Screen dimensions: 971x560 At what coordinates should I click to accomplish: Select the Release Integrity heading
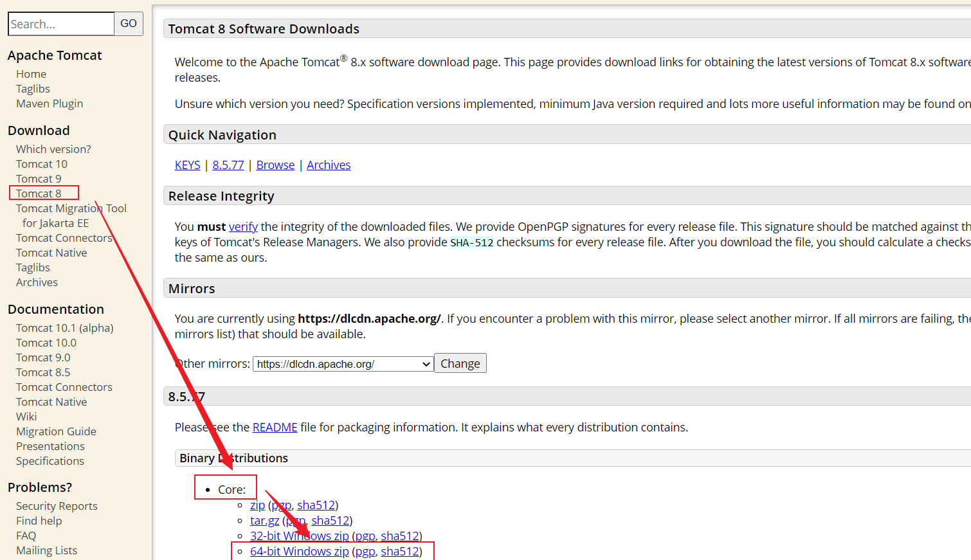pyautogui.click(x=221, y=196)
